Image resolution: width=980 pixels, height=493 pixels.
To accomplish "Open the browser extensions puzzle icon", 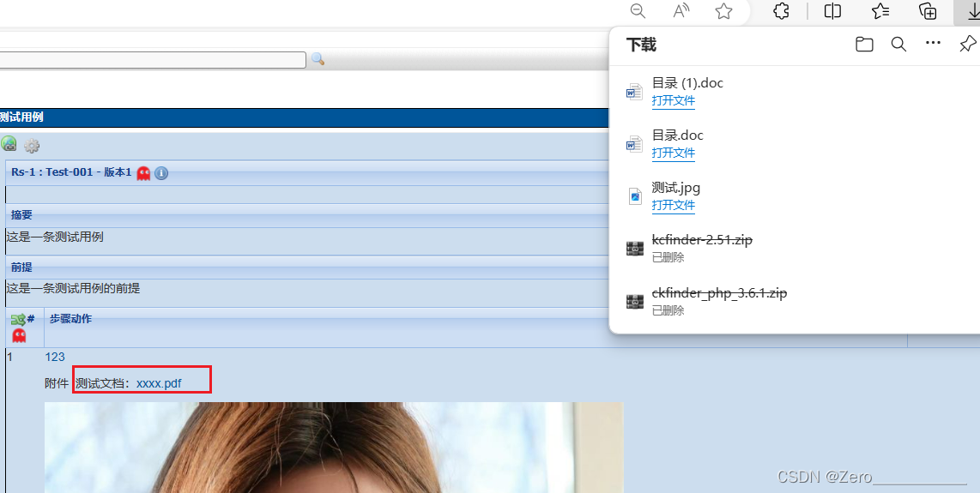I will coord(781,11).
